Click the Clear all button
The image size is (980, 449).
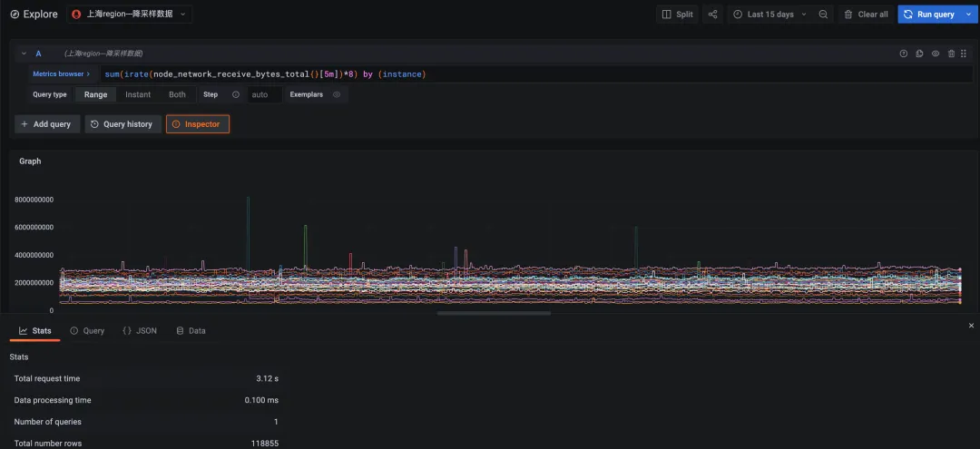[866, 15]
